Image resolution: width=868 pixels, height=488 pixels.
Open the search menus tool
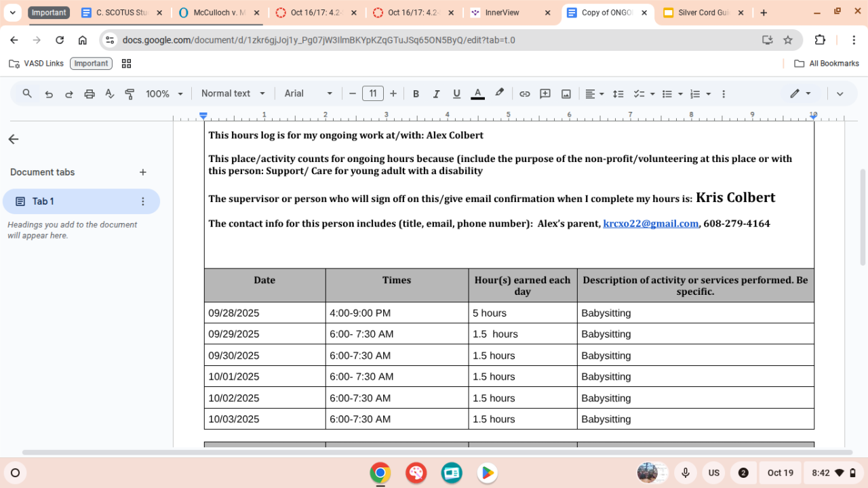(27, 94)
